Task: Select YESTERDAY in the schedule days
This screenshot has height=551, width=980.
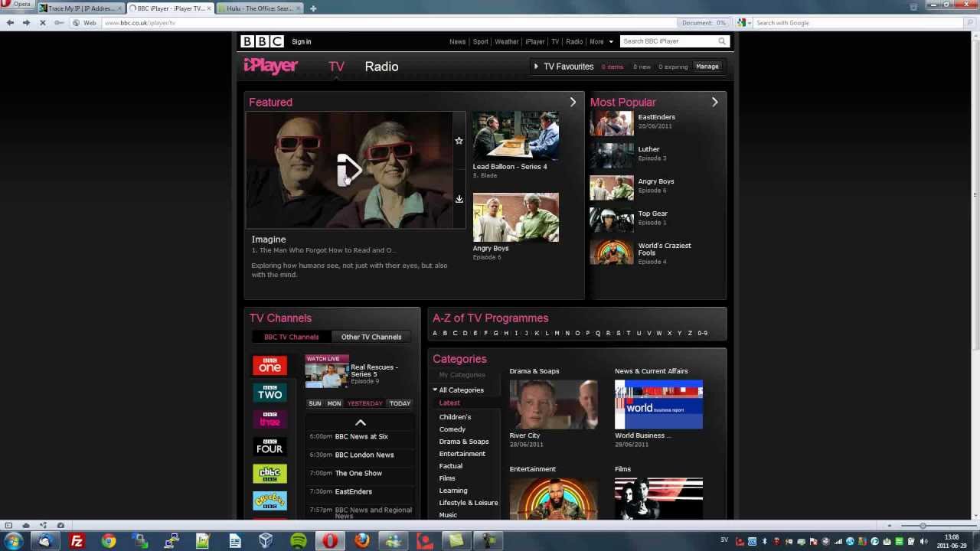Action: pos(364,403)
